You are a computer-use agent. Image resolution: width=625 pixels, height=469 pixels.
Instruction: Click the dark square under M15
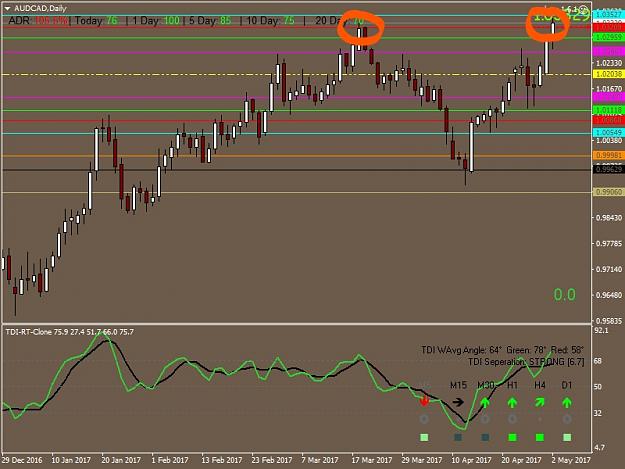coord(458,438)
